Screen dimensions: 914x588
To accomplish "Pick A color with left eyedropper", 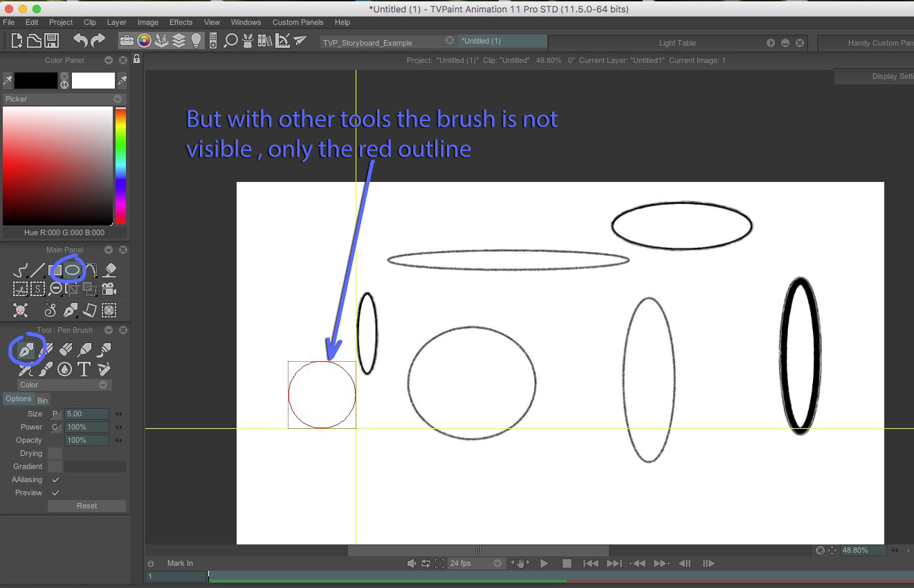I will pyautogui.click(x=8, y=81).
